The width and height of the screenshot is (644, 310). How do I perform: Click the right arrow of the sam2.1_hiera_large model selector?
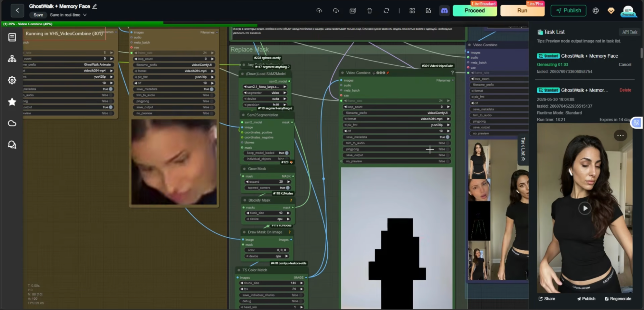click(x=285, y=87)
